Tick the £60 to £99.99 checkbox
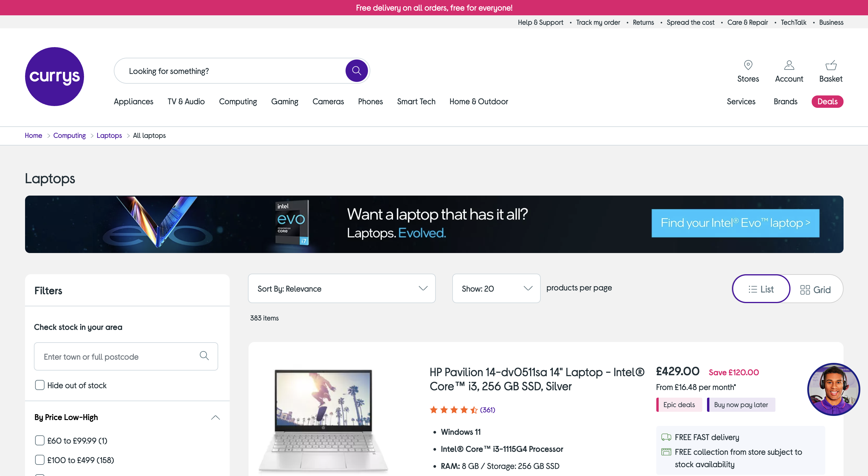868x476 pixels. click(x=40, y=440)
